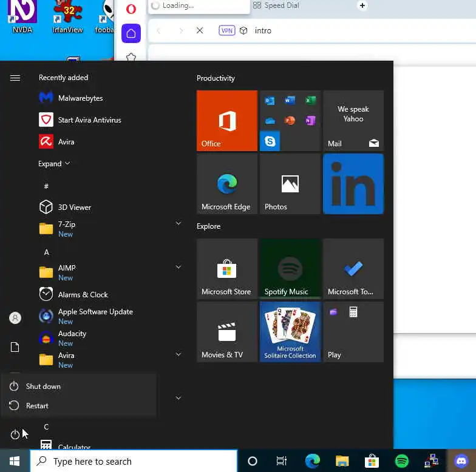Open Avira red icon under Recently added
This screenshot has width=476, height=472.
click(x=109, y=142)
